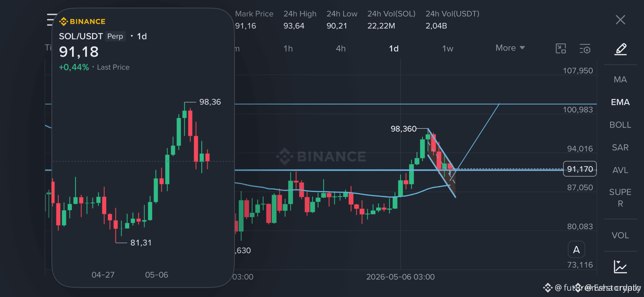This screenshot has height=297, width=644.
Task: Click the 98,36 high label on the card
Action: coord(210,102)
